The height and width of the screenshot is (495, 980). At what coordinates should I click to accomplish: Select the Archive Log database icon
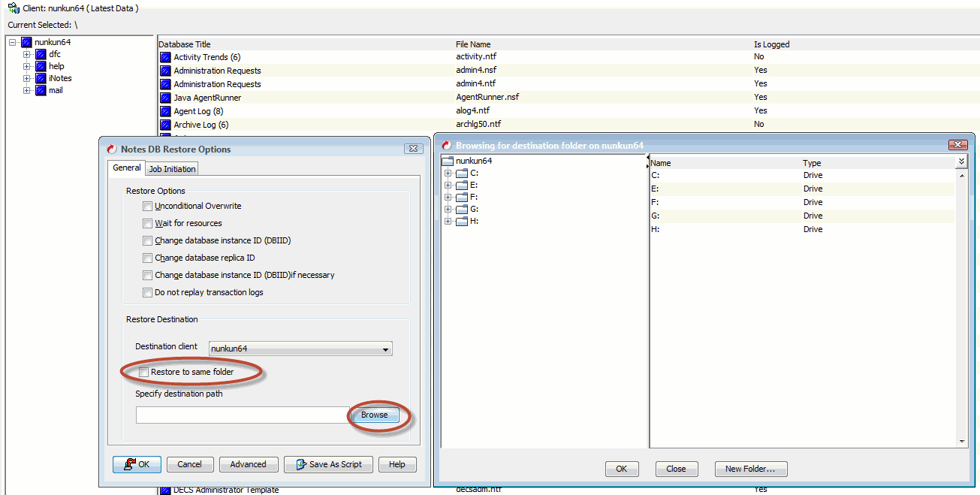(x=165, y=124)
